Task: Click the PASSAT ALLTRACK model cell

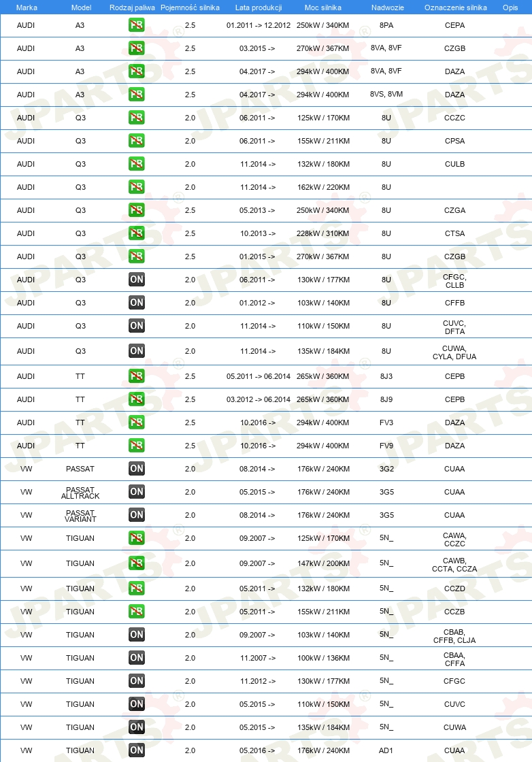Action: click(x=80, y=493)
